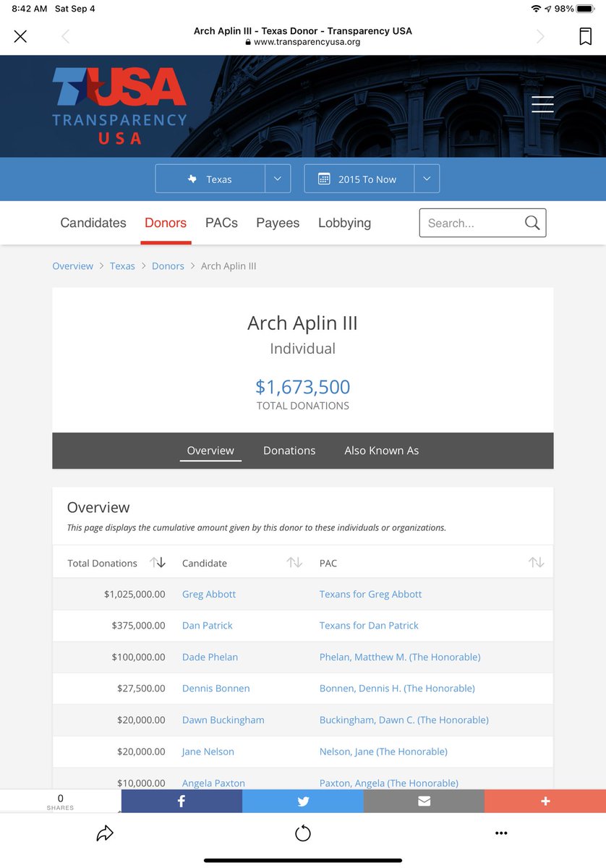Click the Donors breadcrumb link
This screenshot has height=868, width=606.
pyautogui.click(x=168, y=266)
